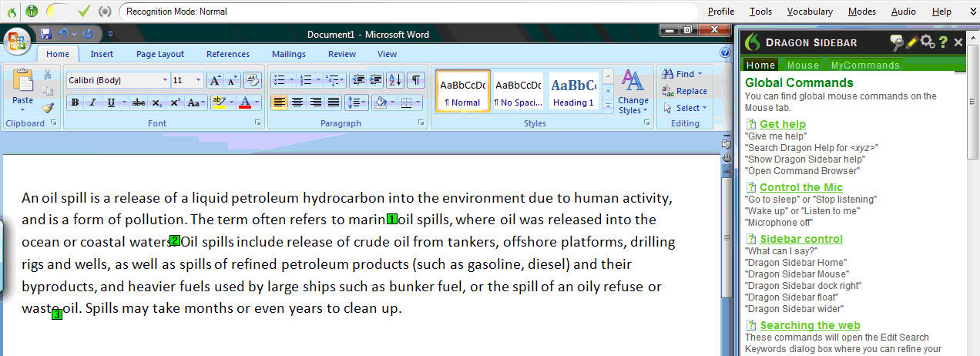Select the Justify alignment icon
The height and width of the screenshot is (356, 980).
(334, 102)
